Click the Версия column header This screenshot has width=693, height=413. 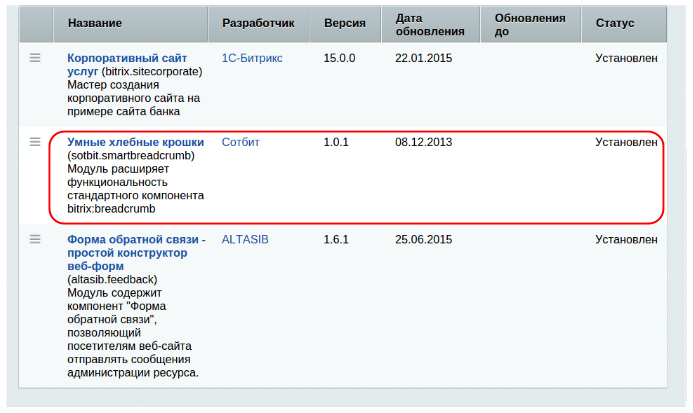(x=345, y=22)
